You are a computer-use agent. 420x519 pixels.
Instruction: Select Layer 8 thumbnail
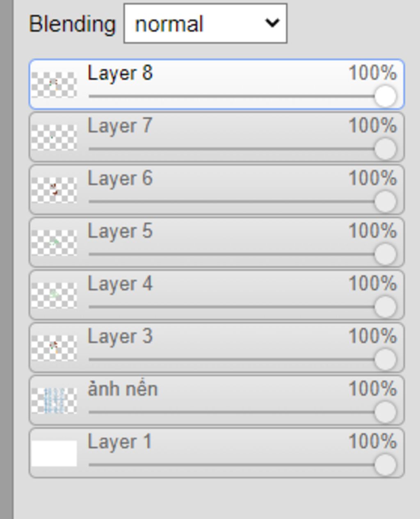pyautogui.click(x=54, y=85)
